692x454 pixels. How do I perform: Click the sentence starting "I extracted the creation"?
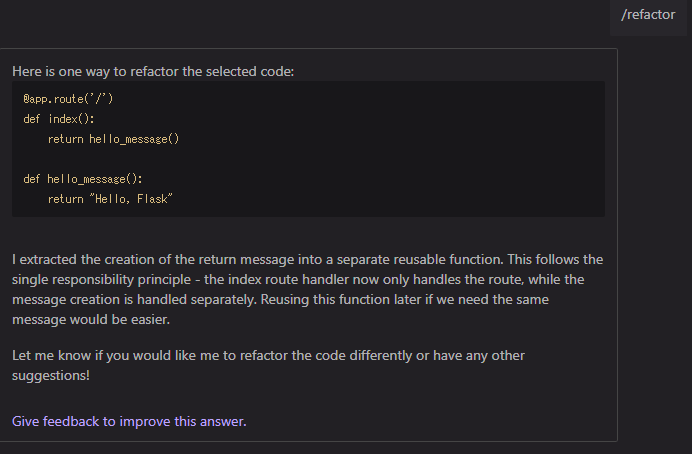pyautogui.click(x=257, y=259)
